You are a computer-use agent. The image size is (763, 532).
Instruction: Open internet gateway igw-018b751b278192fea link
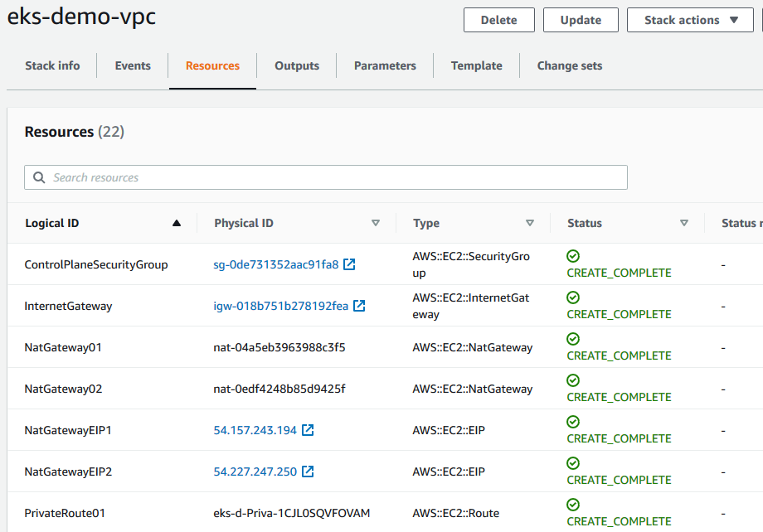click(281, 306)
